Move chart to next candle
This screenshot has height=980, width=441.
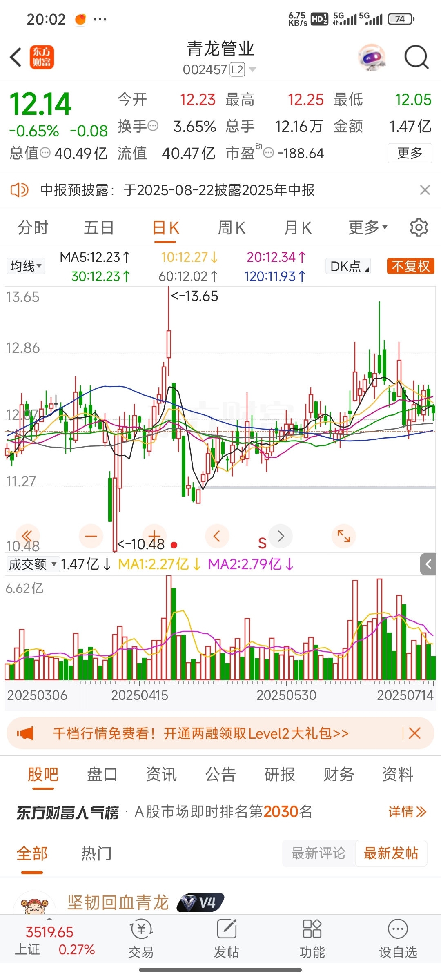[281, 536]
